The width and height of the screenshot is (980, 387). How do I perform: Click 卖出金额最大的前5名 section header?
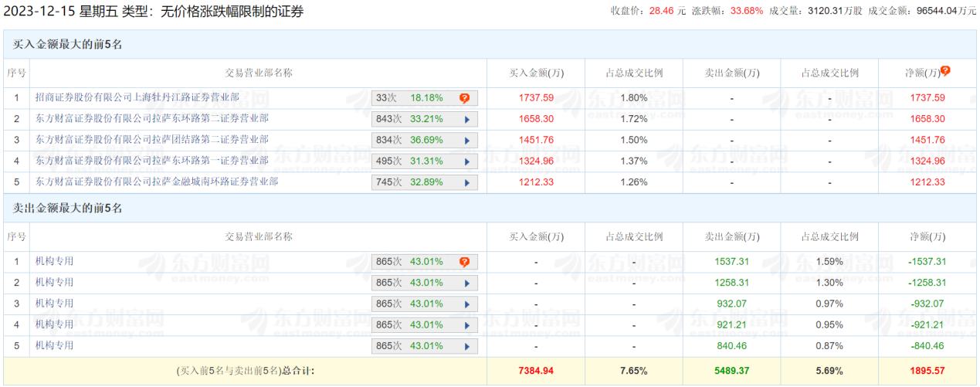[68, 209]
